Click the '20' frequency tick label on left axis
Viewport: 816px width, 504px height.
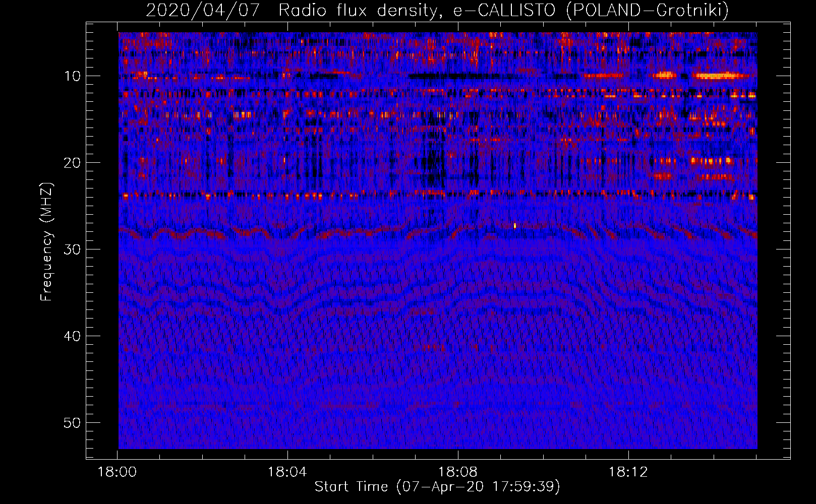[73, 163]
